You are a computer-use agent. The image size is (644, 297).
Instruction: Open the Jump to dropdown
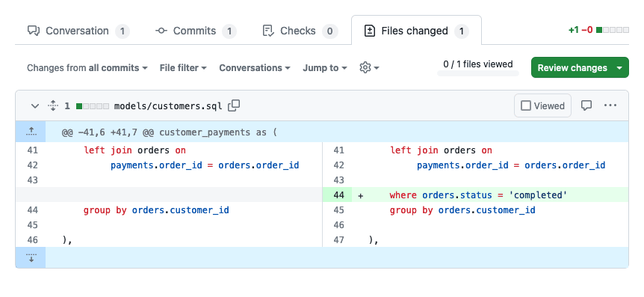[x=325, y=68]
